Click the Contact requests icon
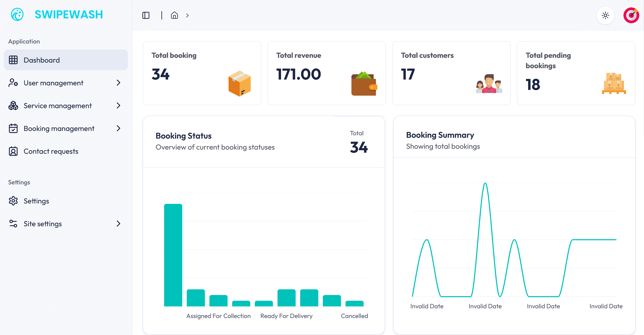The image size is (644, 335). (x=13, y=151)
